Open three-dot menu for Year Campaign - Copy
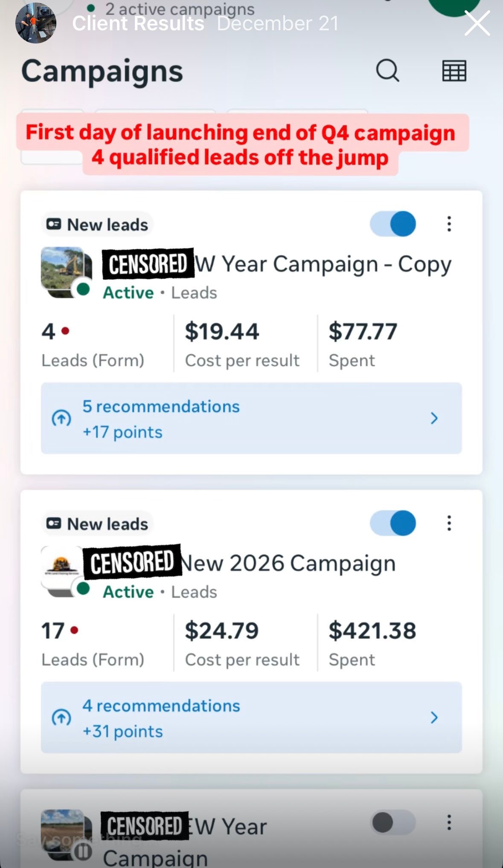503x868 pixels. (x=449, y=224)
